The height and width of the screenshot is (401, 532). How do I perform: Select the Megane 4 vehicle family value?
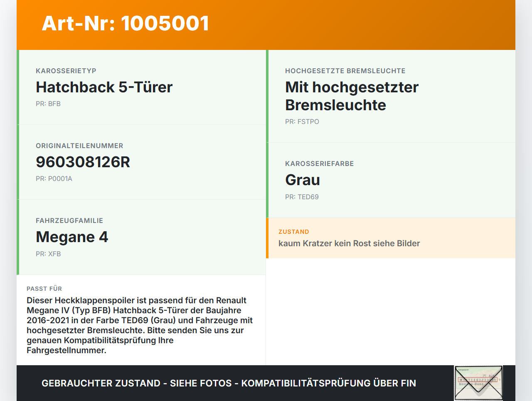click(72, 237)
